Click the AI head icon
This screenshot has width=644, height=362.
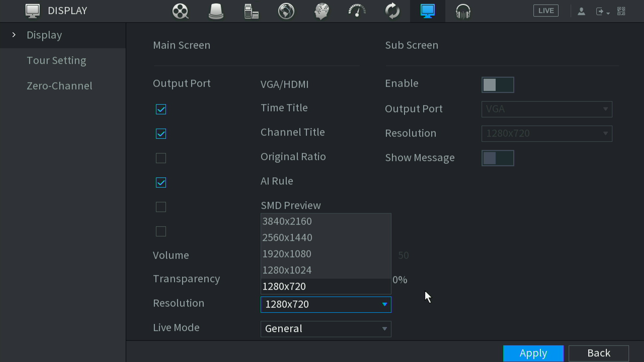tap(321, 11)
